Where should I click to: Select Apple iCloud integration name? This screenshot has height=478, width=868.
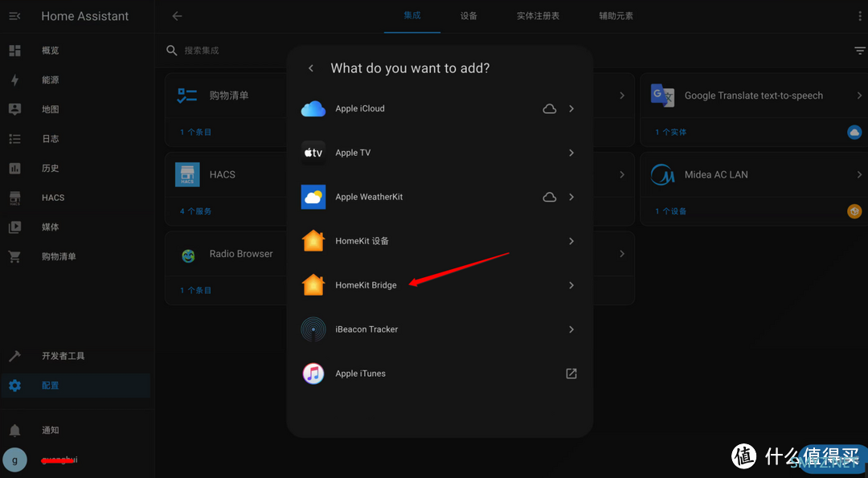click(x=360, y=108)
